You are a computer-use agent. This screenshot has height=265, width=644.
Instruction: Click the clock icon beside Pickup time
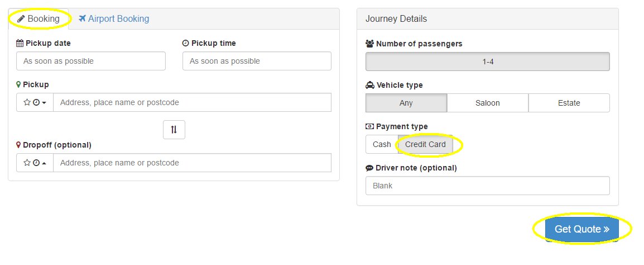(x=186, y=43)
